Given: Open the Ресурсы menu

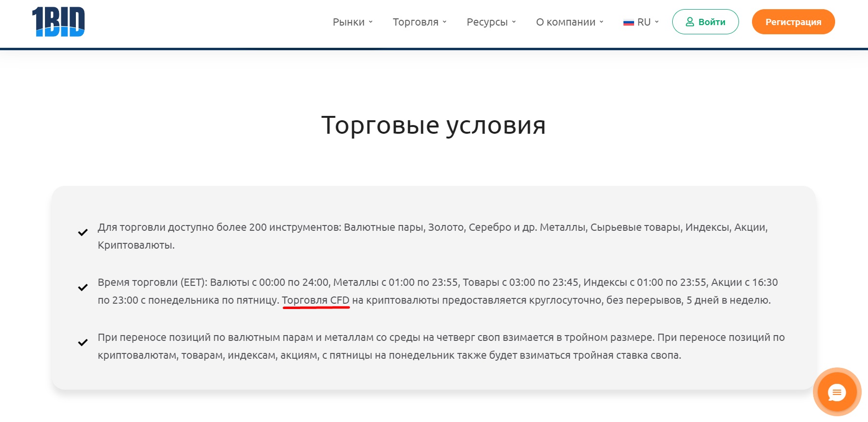Looking at the screenshot, I should (491, 22).
